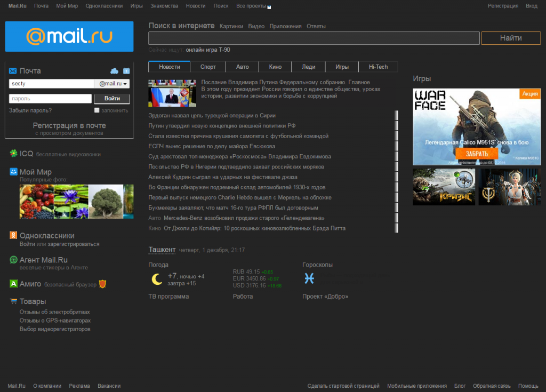Select Ответы search category
Image resolution: width=546 pixels, height=392 pixels.
pyautogui.click(x=316, y=27)
